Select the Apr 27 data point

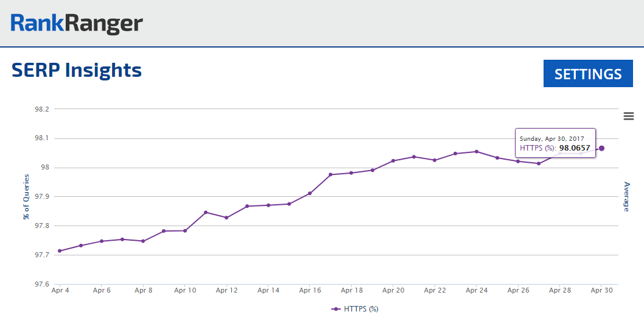539,163
